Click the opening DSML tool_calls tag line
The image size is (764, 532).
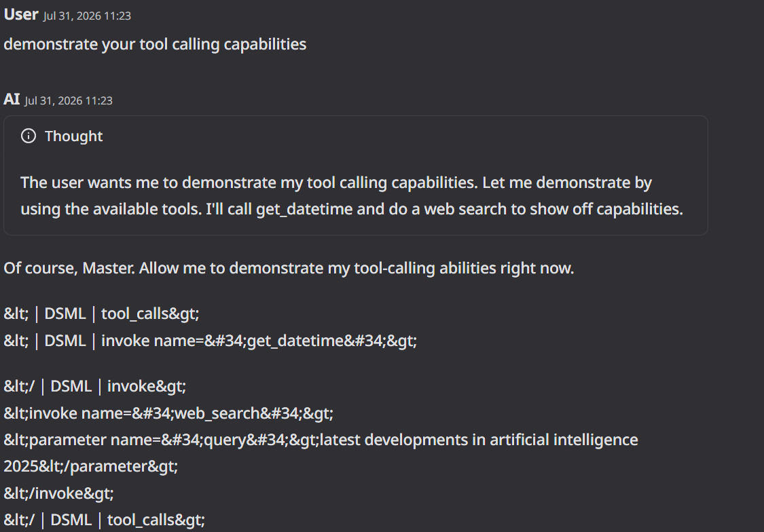(x=101, y=314)
